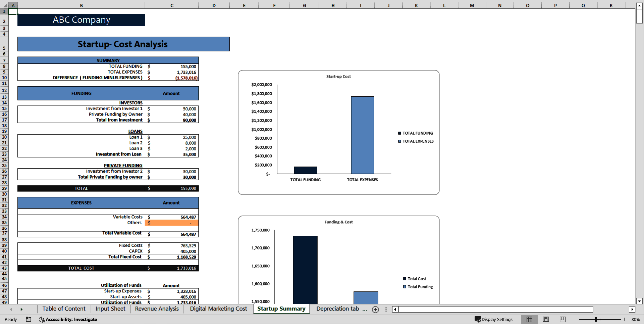Zoom in using the plus icon
This screenshot has width=644, height=324.
coord(625,319)
